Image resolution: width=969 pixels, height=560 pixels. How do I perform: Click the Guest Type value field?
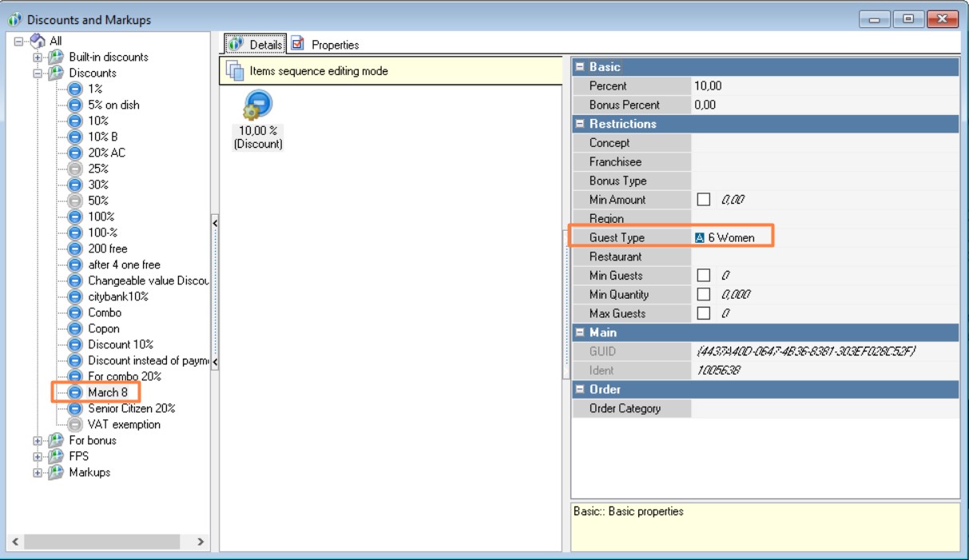coord(823,237)
